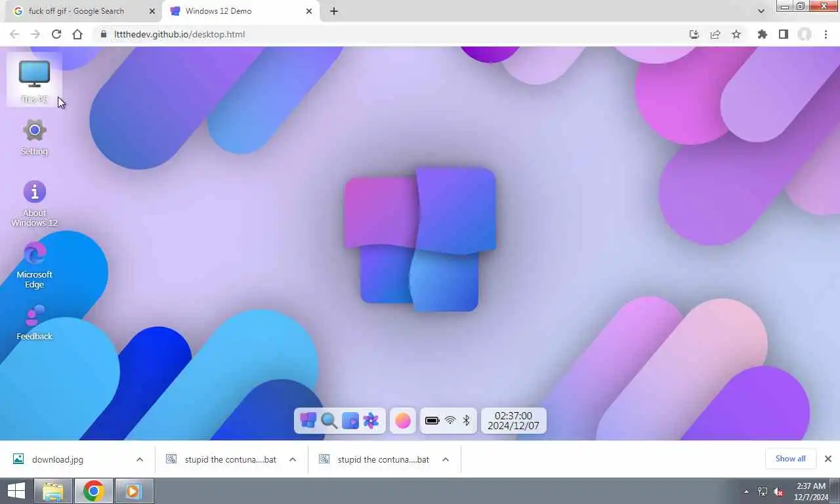Click the network tray icon
Screen dimensions: 840x504
pyautogui.click(x=763, y=492)
